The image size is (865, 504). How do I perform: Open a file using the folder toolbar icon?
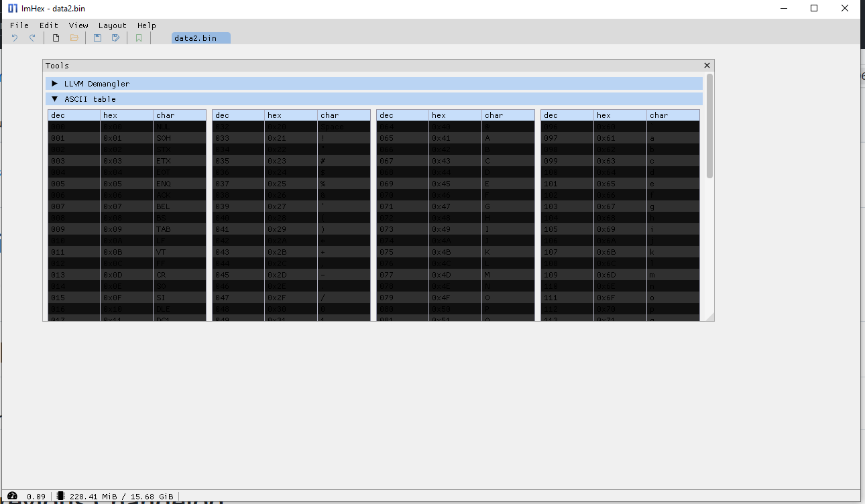tap(74, 38)
